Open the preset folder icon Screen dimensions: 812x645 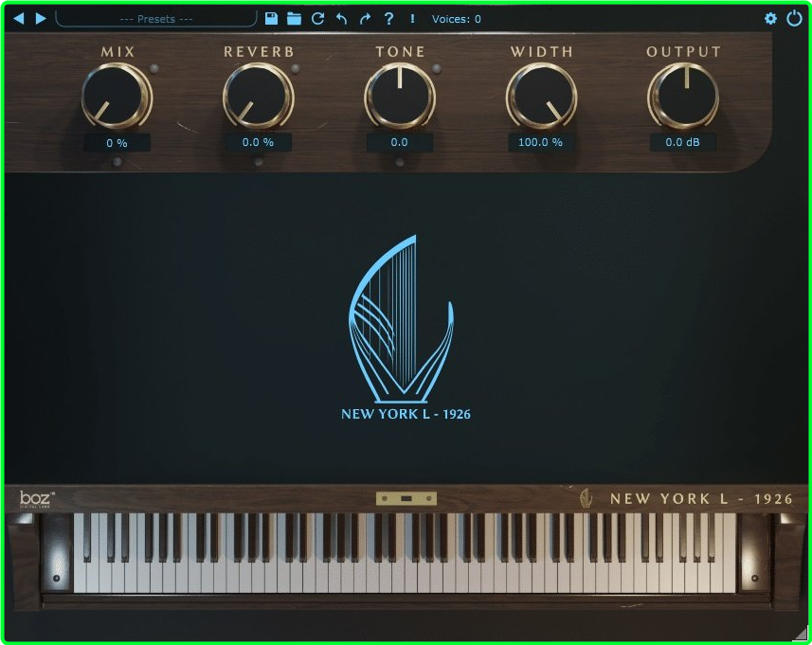tap(294, 19)
